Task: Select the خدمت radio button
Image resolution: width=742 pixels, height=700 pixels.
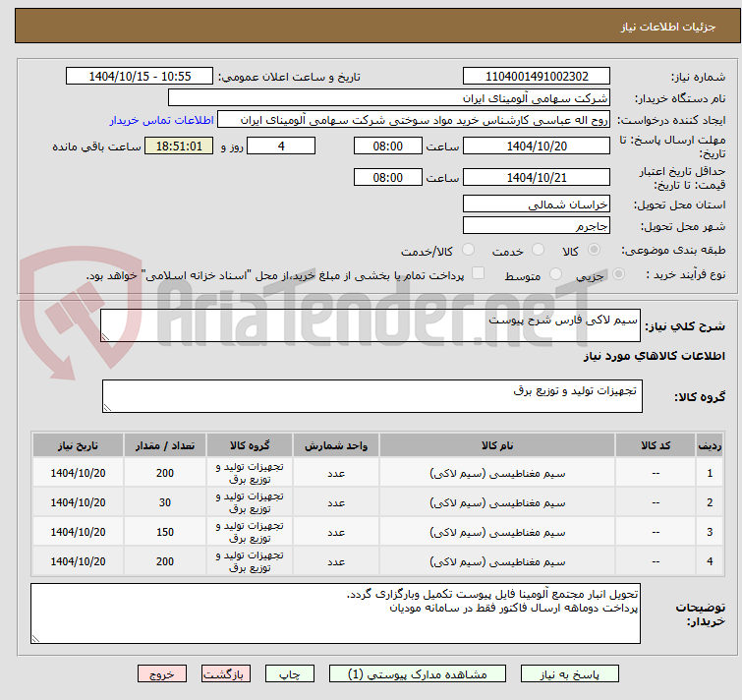Action: [538, 250]
